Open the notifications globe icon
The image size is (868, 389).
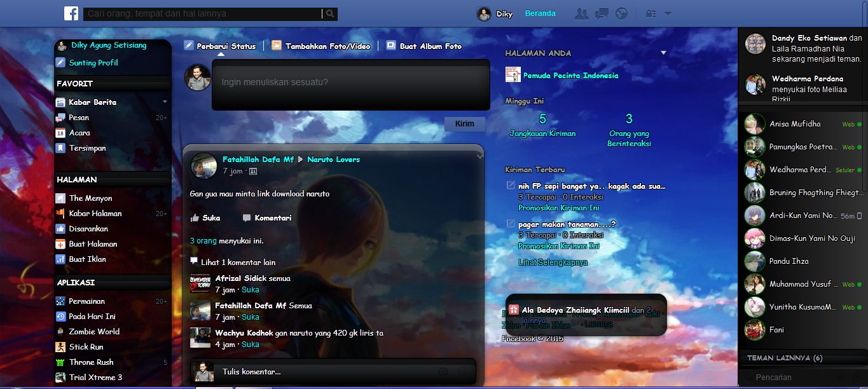[622, 13]
